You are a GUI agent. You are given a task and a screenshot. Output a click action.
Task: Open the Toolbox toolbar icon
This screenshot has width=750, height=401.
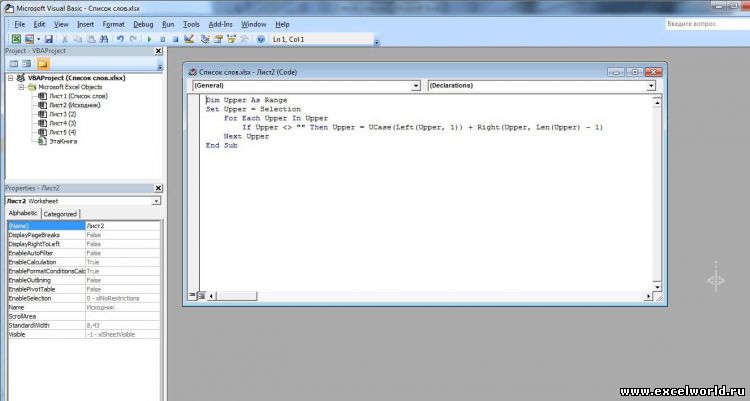[244, 39]
